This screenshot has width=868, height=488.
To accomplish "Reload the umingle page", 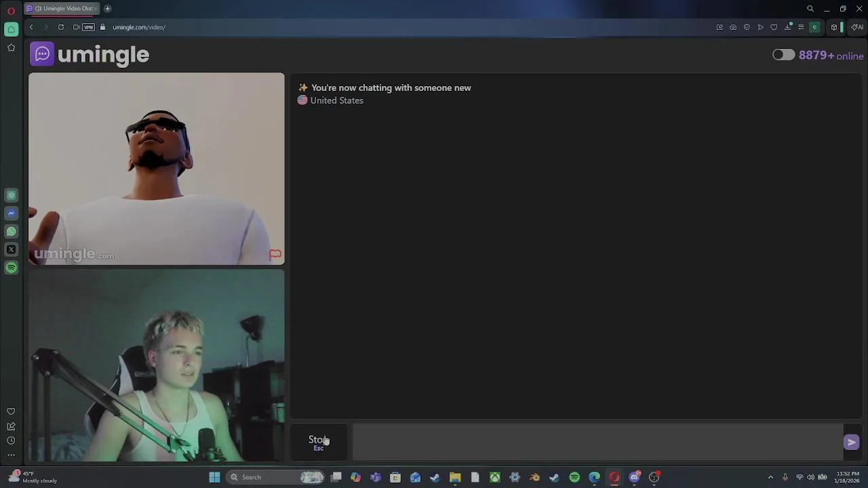I will tap(61, 27).
